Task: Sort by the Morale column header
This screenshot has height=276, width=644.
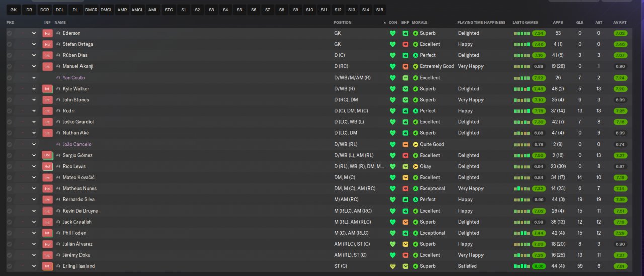Action: point(419,23)
